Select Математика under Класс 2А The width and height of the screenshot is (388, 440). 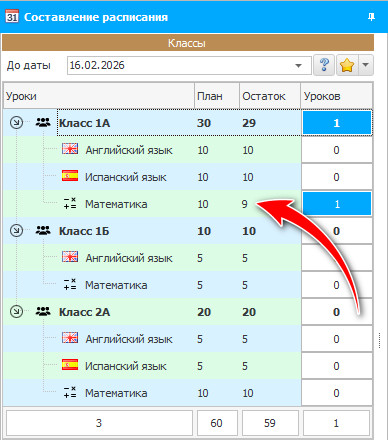click(x=116, y=393)
